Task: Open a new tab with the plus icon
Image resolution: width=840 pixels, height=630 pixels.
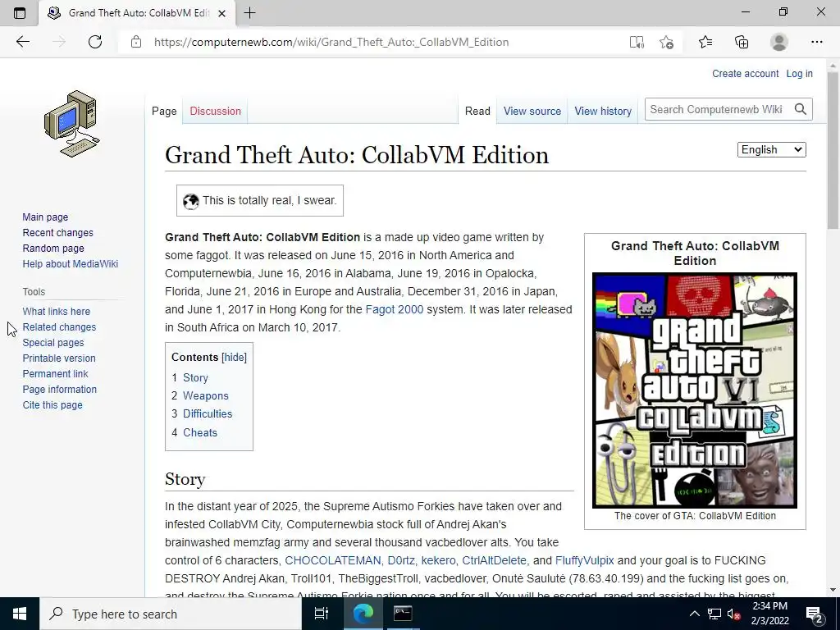Action: (x=249, y=13)
